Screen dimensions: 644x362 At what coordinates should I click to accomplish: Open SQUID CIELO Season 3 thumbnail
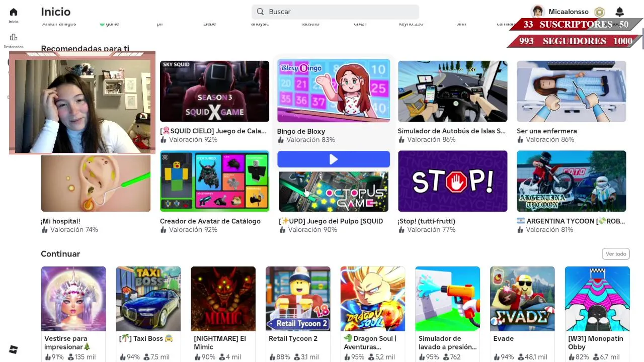pos(214,91)
